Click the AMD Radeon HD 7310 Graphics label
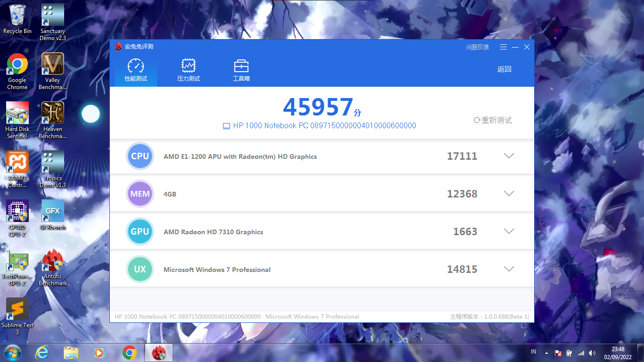This screenshot has height=362, width=644. (213, 232)
